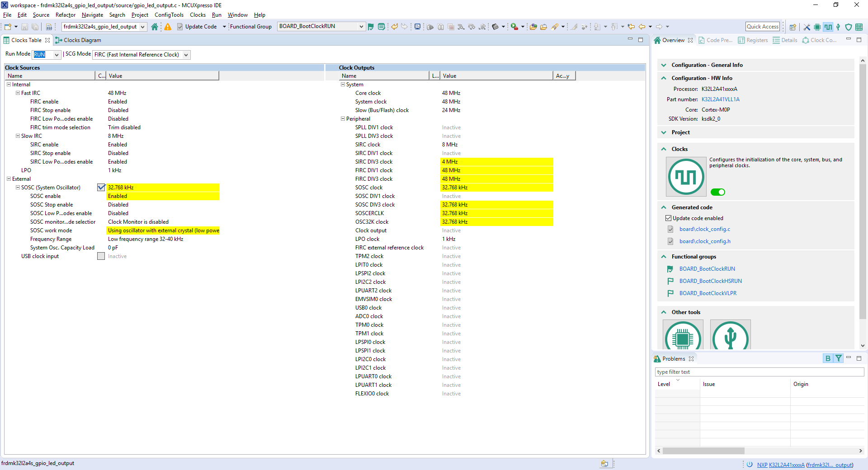Click the large Clocks tool icon in Overview
The height and width of the screenshot is (470, 868).
click(686, 176)
